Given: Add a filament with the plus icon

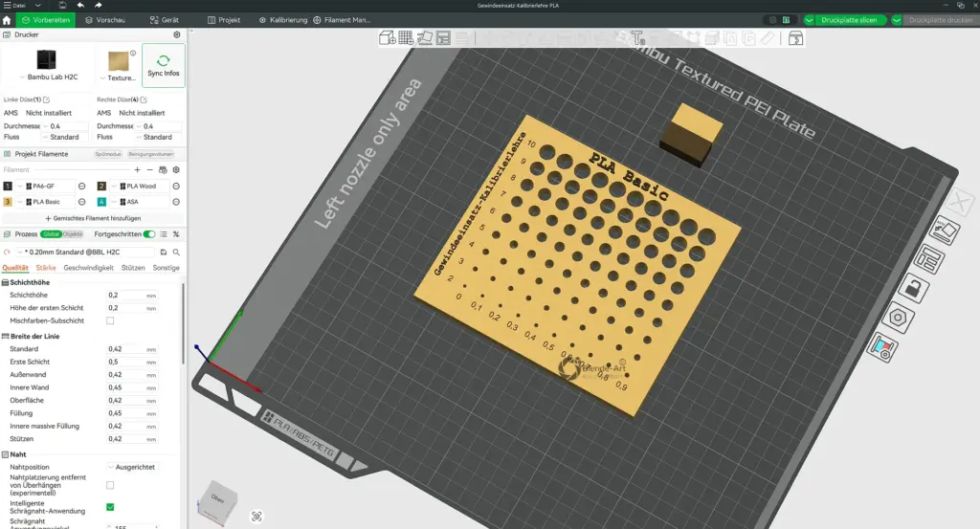Looking at the screenshot, I should coord(138,170).
